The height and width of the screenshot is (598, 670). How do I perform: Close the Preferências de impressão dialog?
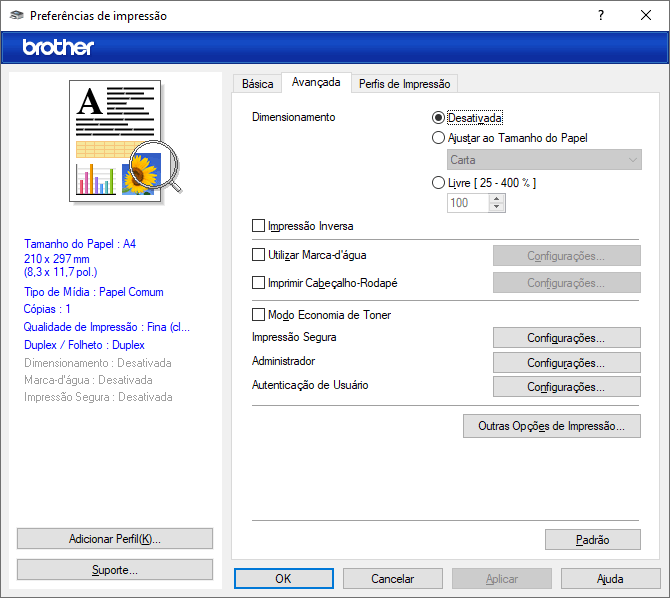(646, 16)
